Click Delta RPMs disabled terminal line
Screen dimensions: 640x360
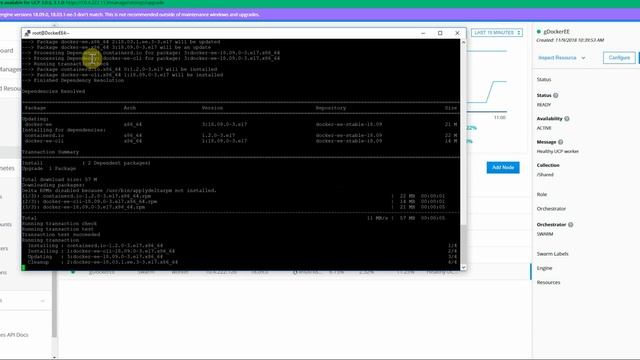(x=119, y=191)
